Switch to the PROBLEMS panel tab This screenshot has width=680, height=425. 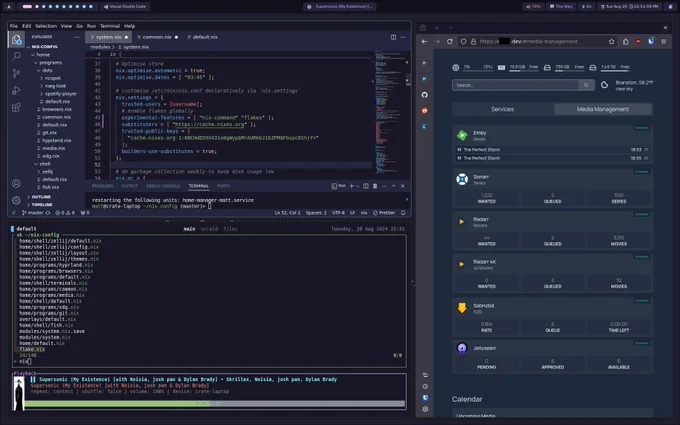[x=103, y=186]
